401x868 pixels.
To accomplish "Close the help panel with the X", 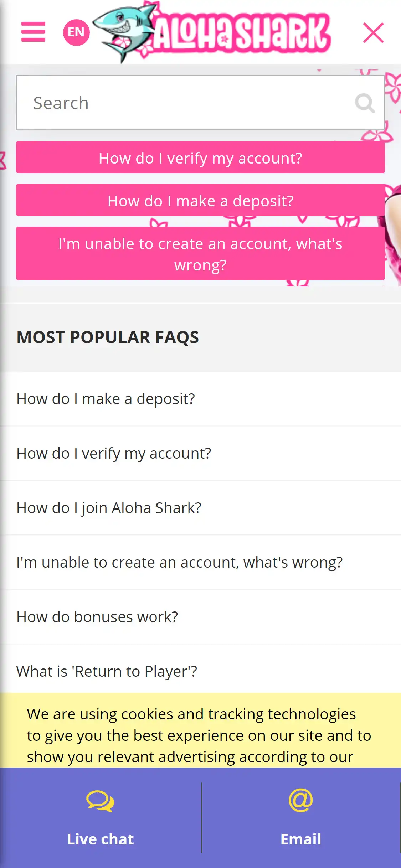I will [x=373, y=33].
